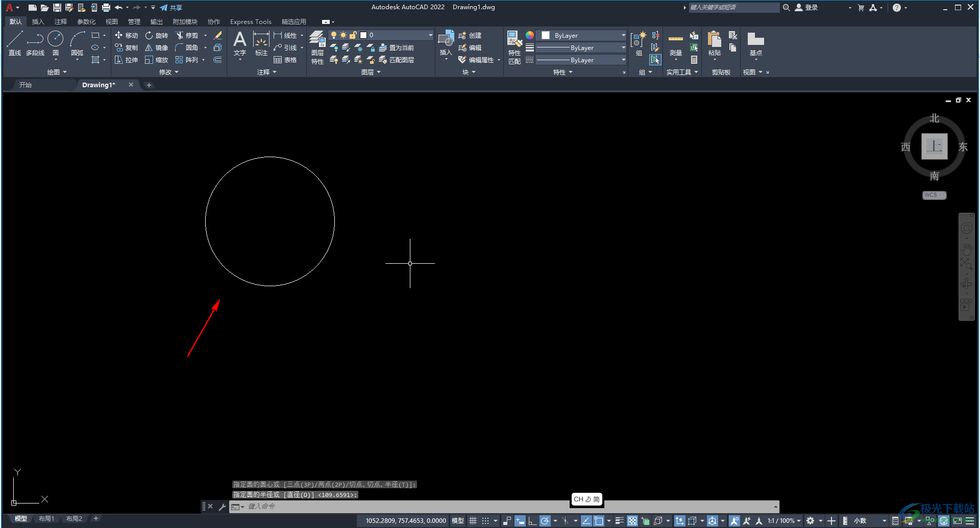Click the Erase pencil-eraser icon
The width and height of the screenshot is (980, 528).
pyautogui.click(x=217, y=35)
